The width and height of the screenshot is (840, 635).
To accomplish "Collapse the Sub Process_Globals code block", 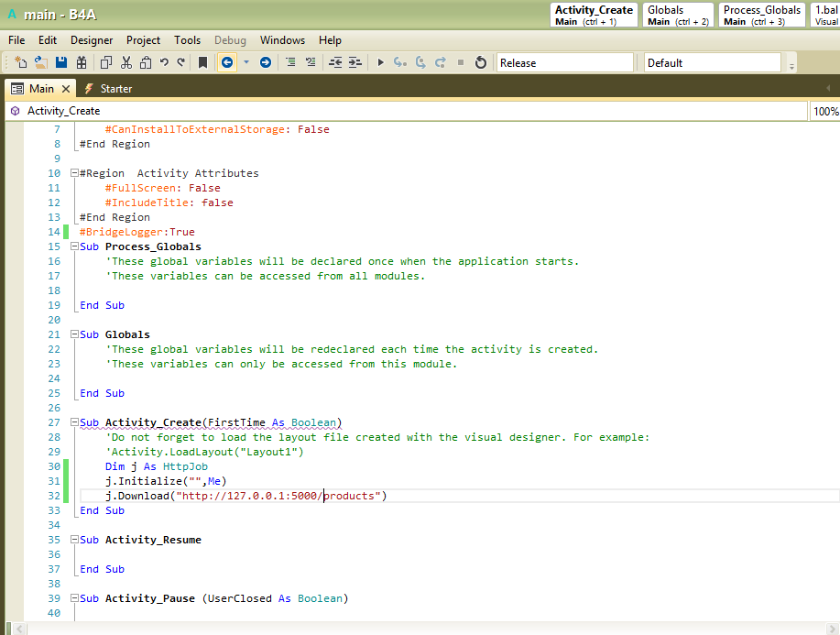I will [x=72, y=246].
